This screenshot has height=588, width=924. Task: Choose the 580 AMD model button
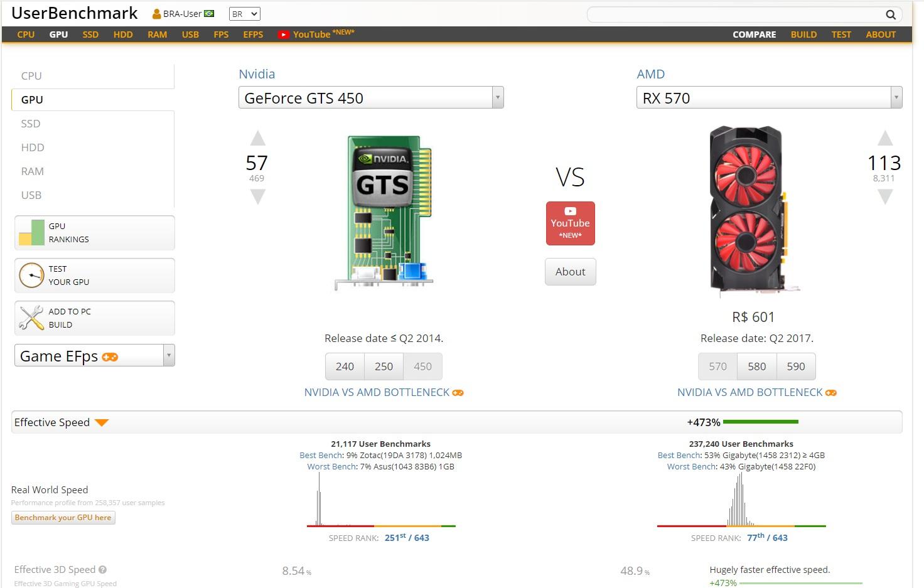756,366
